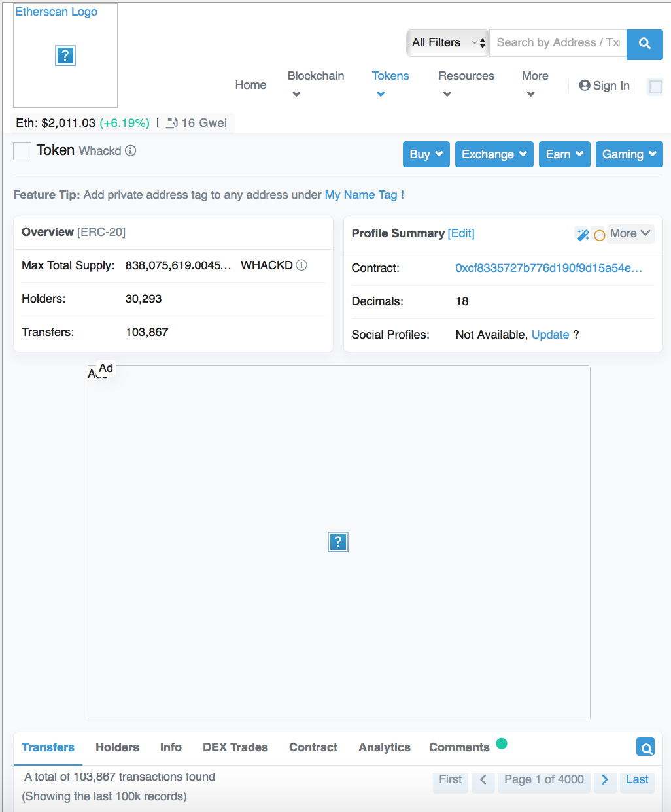Click the Holders count 30,293
This screenshot has width=671, height=812.
143,299
